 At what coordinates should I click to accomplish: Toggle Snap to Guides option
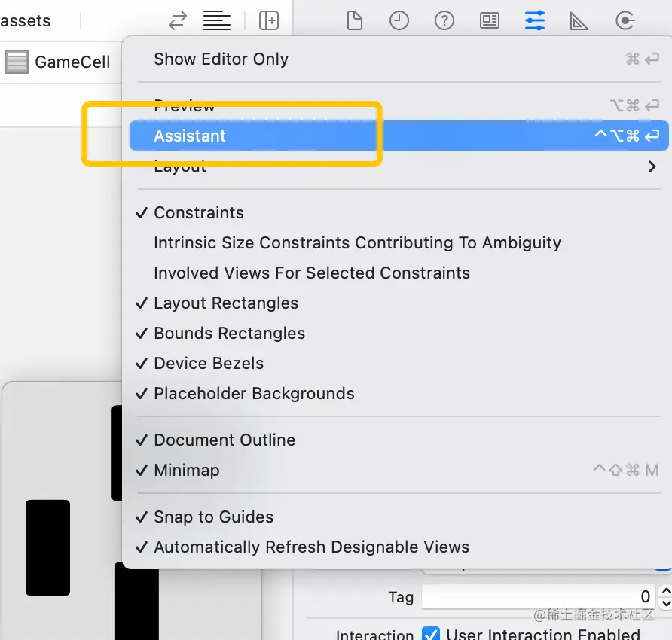click(399, 517)
